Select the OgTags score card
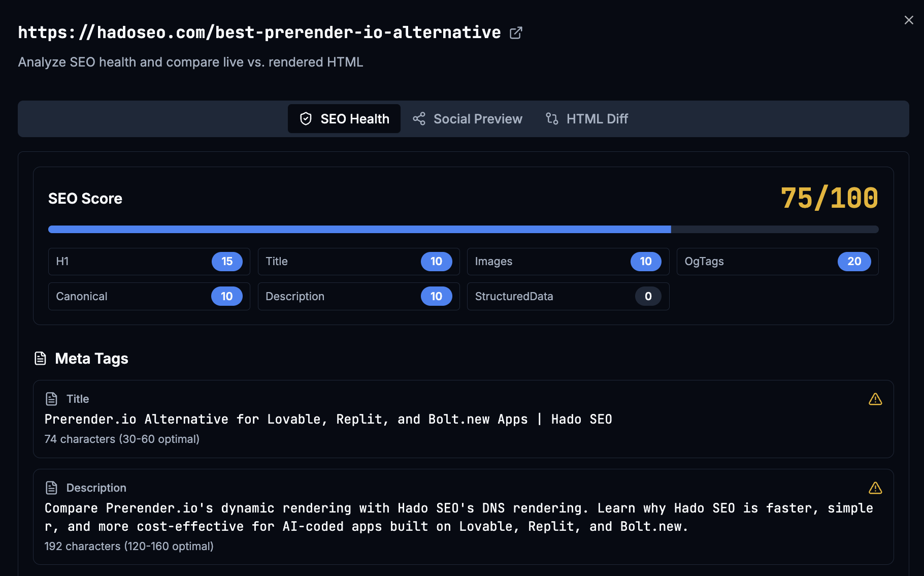This screenshot has height=576, width=924. pyautogui.click(x=778, y=262)
